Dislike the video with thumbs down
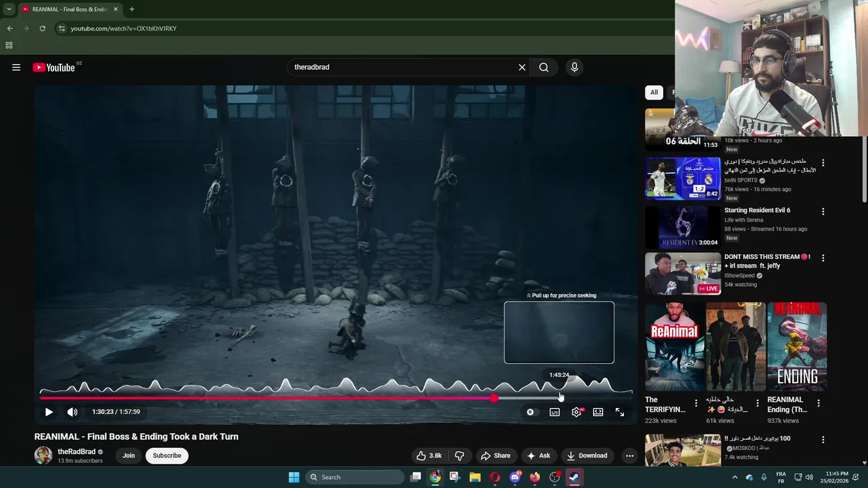The height and width of the screenshot is (488, 868). click(459, 455)
